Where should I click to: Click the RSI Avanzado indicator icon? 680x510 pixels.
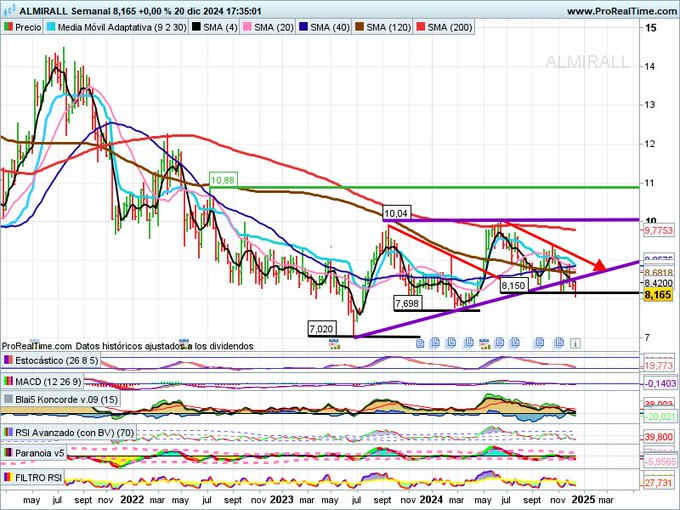click(x=8, y=432)
